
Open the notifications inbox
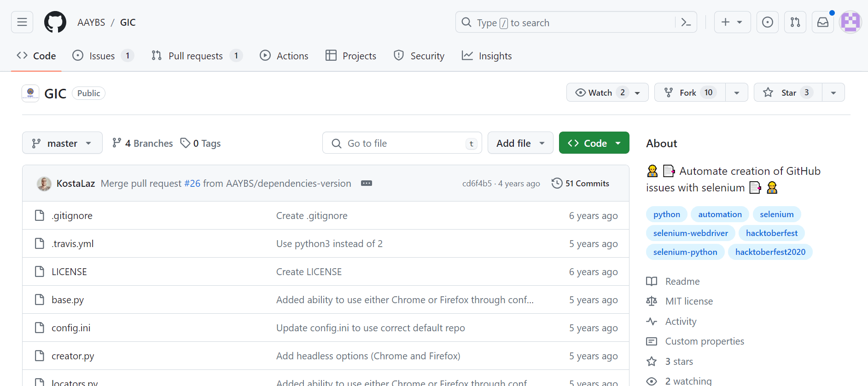[x=823, y=22]
